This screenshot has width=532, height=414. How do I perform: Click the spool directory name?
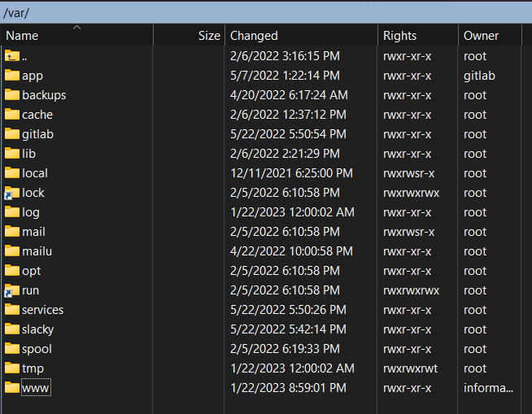(37, 349)
